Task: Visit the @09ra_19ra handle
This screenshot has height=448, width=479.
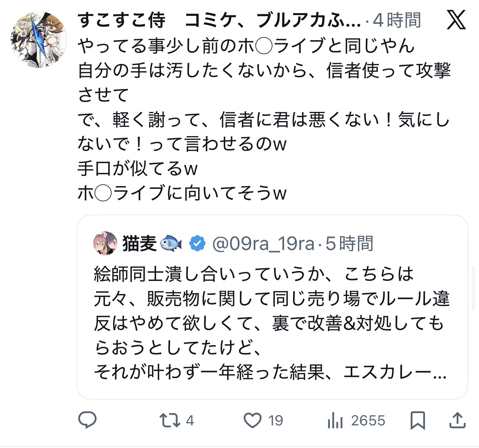Action: click(x=263, y=244)
